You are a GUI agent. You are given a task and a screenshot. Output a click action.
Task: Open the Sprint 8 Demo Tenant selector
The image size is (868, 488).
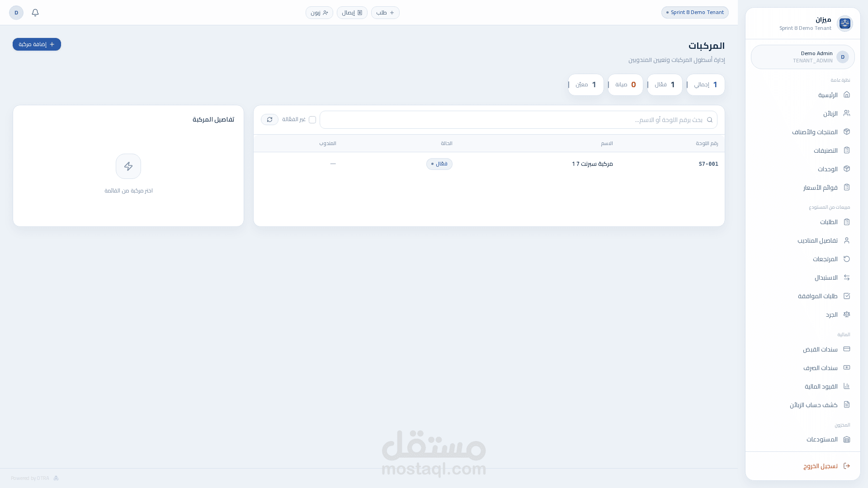coord(695,13)
